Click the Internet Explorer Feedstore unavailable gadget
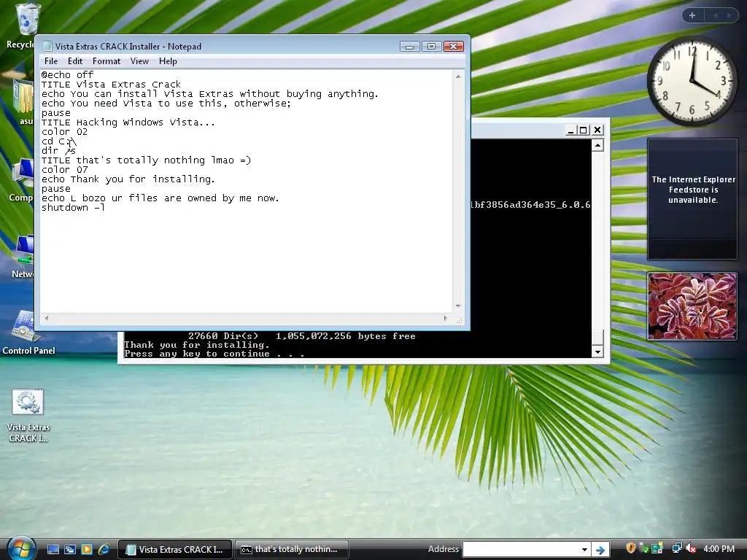Screen dimensions: 747x560 692,199
